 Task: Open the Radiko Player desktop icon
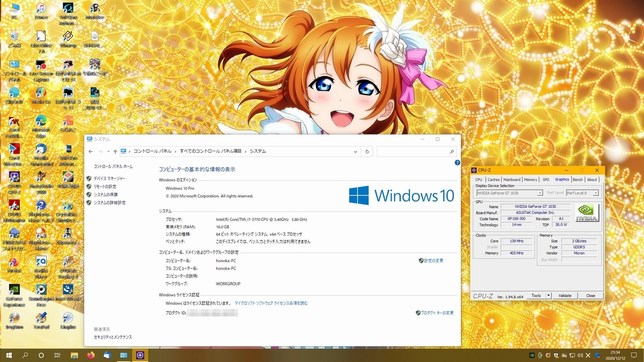tap(41, 267)
